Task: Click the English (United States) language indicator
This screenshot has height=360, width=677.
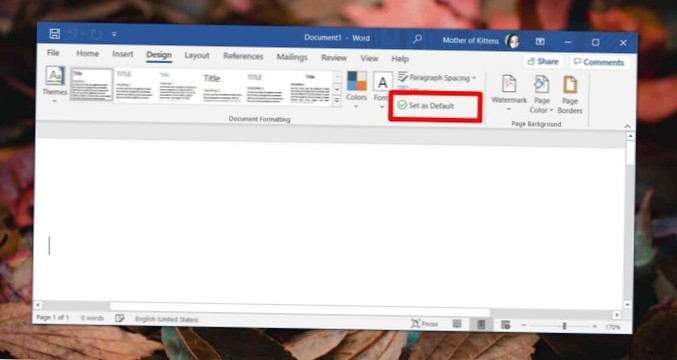Action: click(167, 319)
